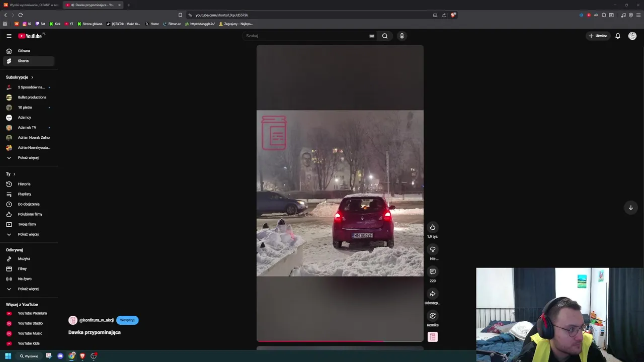
Task: Open Historia in sidebar
Action: [29, 184]
